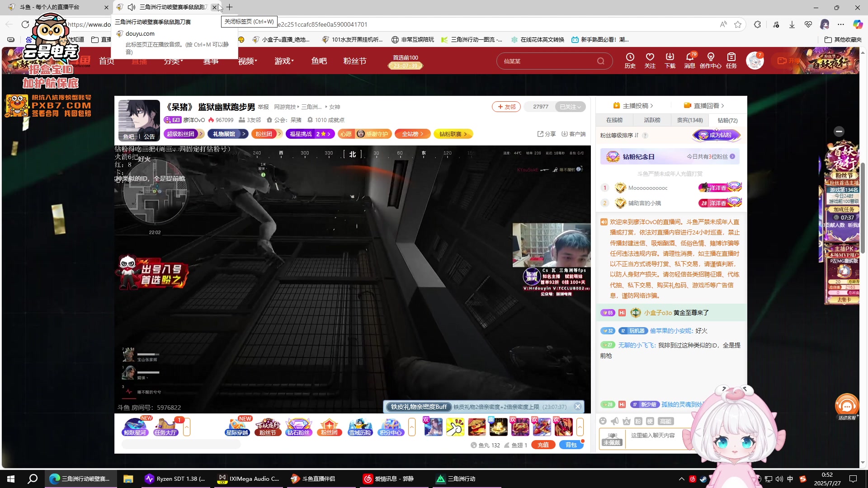Screen dimensions: 868x488
Task: Open the 任务 clipboard icon in header
Action: pos(731,60)
